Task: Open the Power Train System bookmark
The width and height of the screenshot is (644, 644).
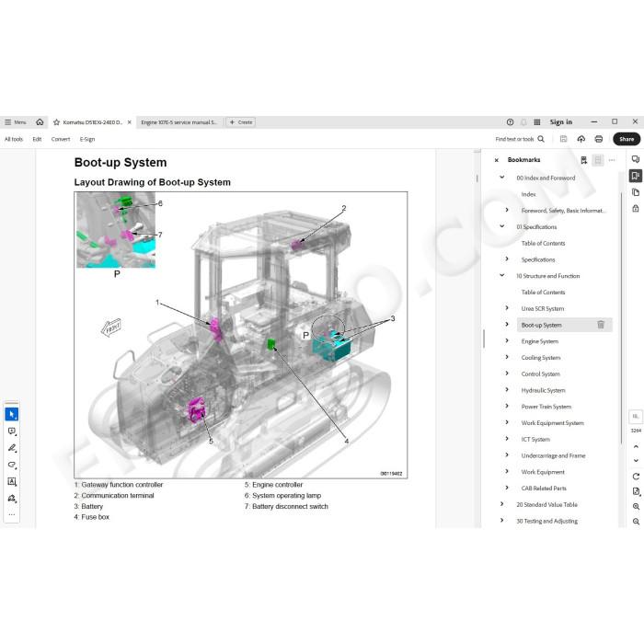Action: pos(546,407)
